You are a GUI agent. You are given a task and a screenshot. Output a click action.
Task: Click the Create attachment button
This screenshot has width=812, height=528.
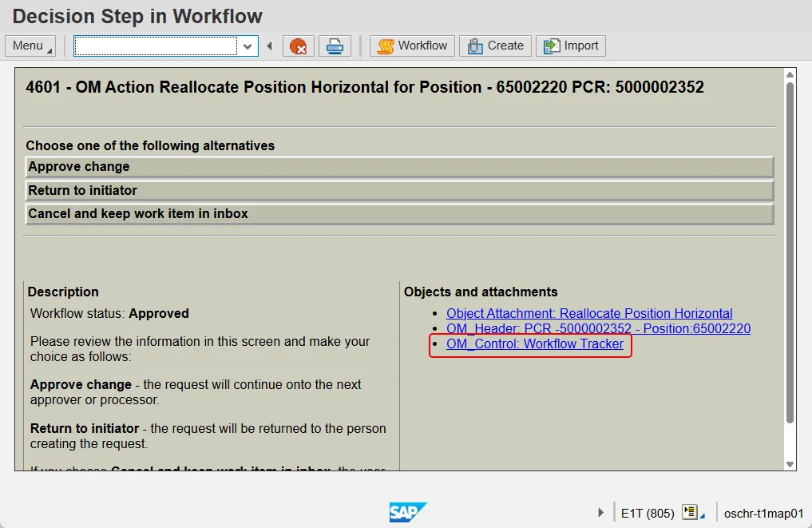point(495,46)
